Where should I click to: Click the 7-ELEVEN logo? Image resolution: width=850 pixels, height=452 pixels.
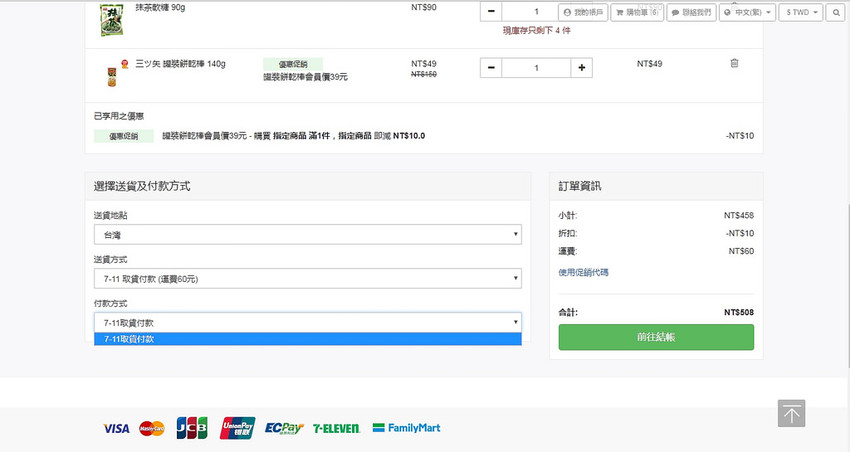tap(336, 429)
